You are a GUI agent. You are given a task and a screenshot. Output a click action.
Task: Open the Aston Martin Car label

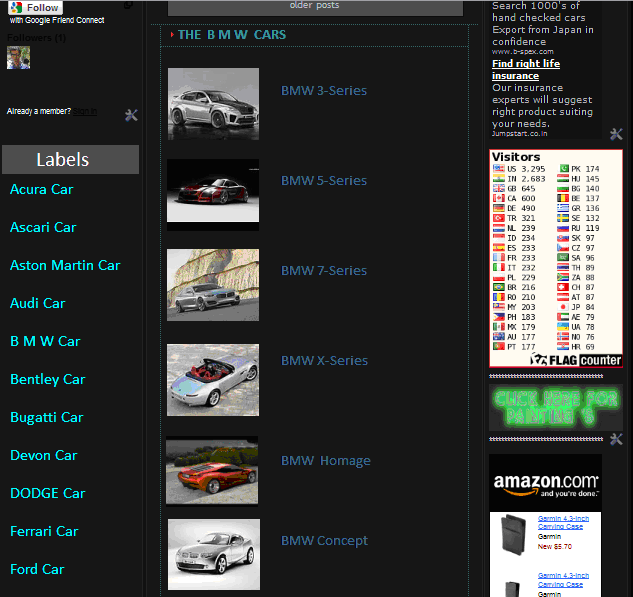(65, 265)
